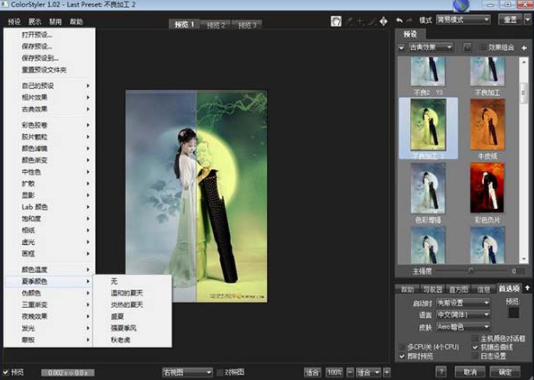Click the globe icon in title bar

coord(461,5)
